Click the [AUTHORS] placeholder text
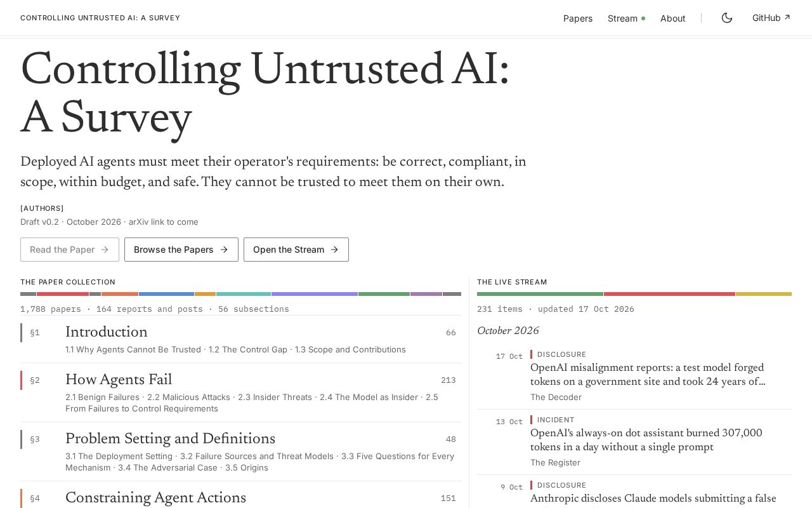Image resolution: width=812 pixels, height=508 pixels. point(42,208)
